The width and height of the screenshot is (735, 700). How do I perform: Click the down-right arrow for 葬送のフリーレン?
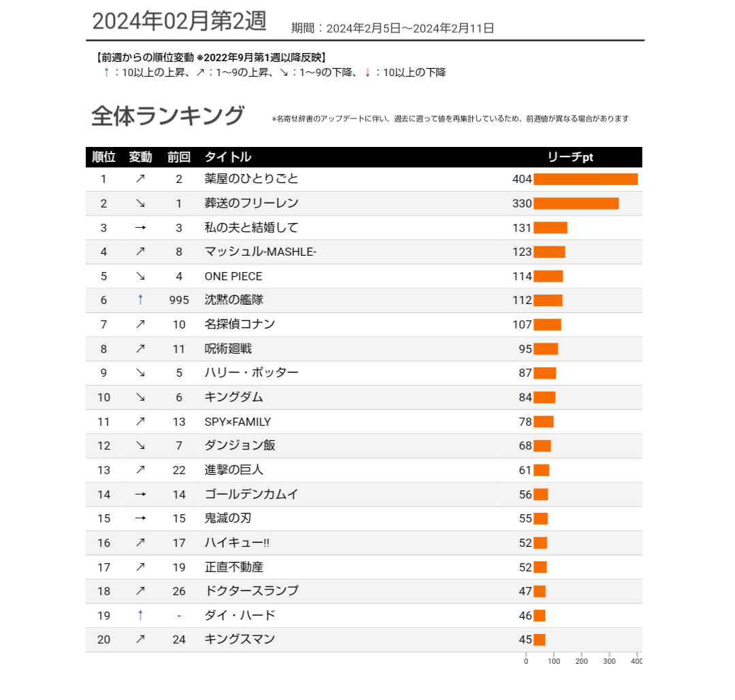140,203
